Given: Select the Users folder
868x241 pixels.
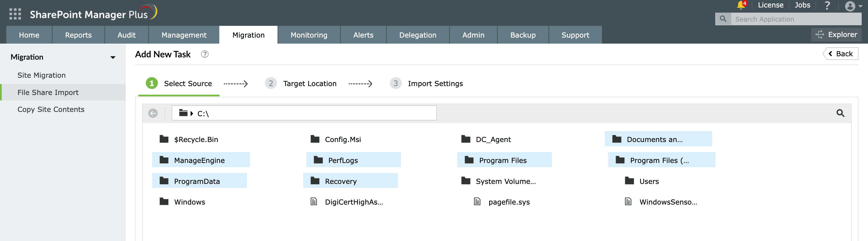Looking at the screenshot, I should 642,181.
